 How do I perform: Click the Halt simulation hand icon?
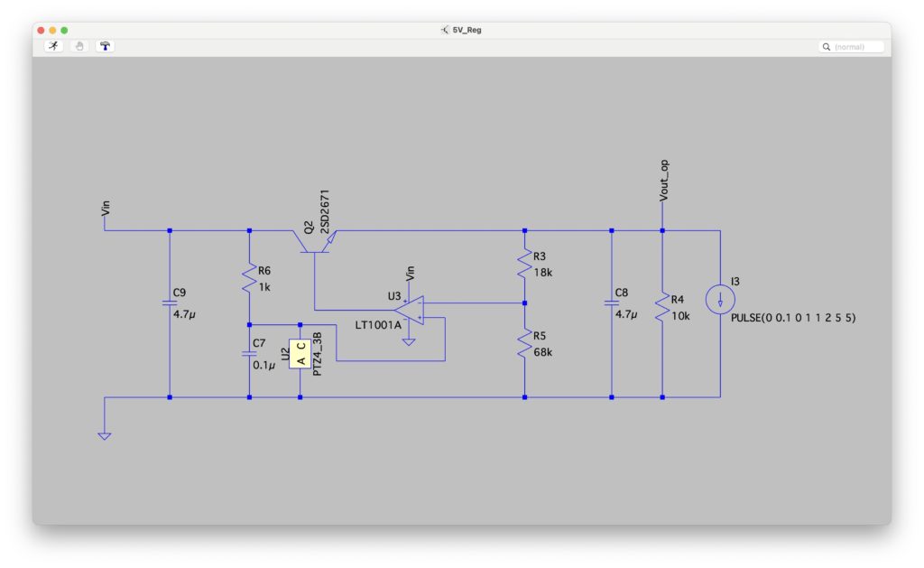tap(79, 46)
